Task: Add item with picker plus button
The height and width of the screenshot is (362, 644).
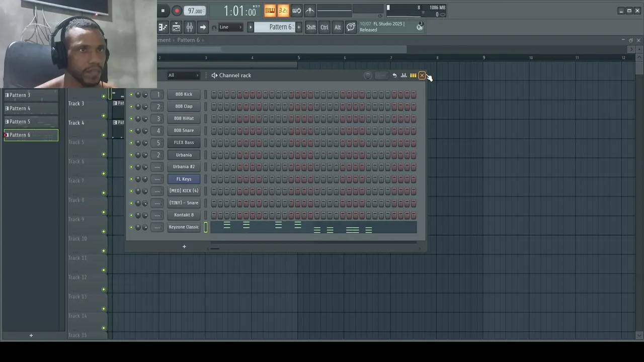Action: (31, 335)
